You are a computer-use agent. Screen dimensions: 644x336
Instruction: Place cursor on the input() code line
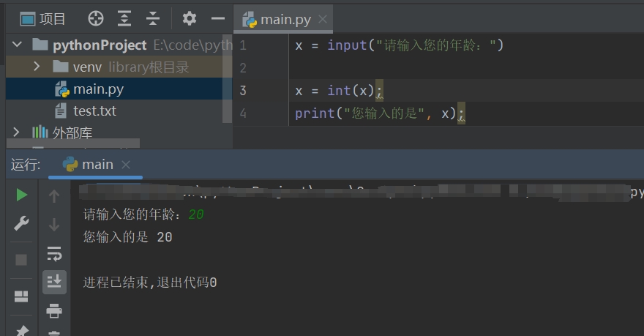(399, 45)
